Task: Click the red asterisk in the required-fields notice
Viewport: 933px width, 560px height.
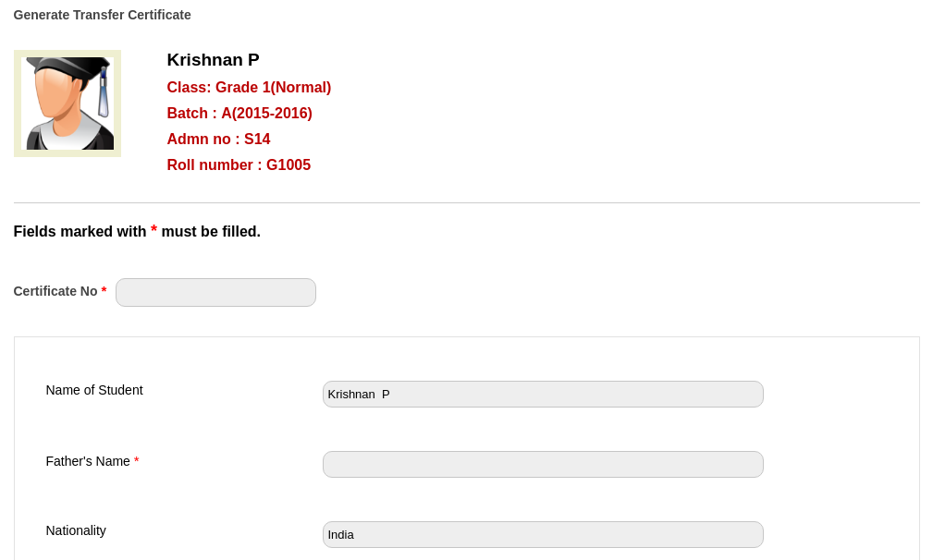Action: (153, 230)
